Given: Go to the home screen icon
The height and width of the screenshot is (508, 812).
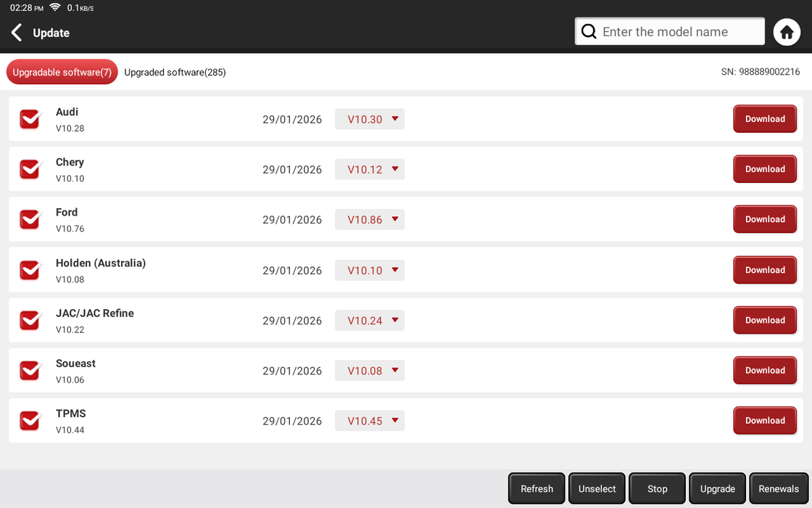Looking at the screenshot, I should (x=787, y=32).
